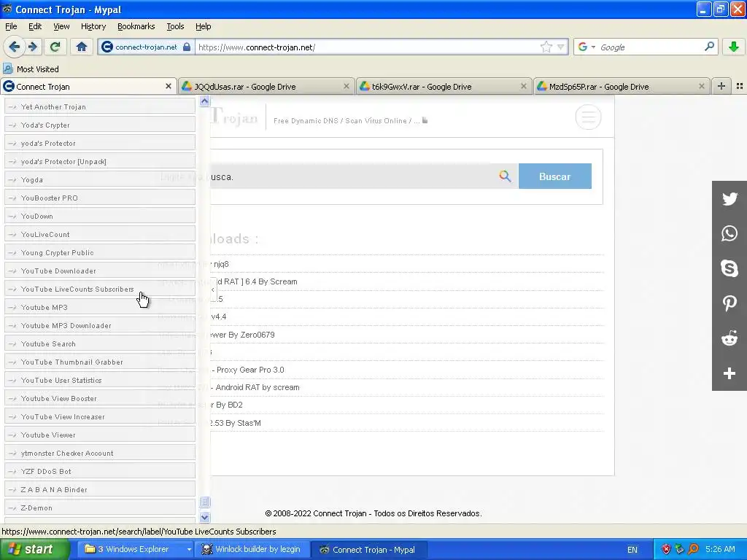This screenshot has height=560, width=747.
Task: Open the Z-Demon label
Action: click(100, 507)
